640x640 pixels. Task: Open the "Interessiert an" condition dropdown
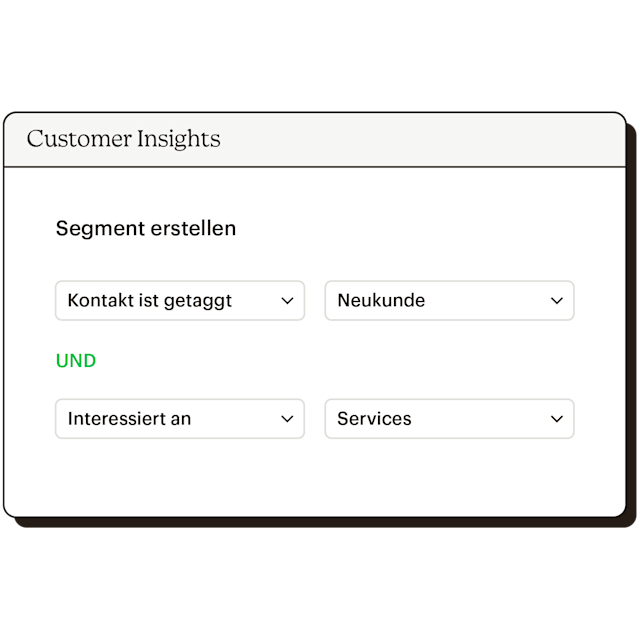pyautogui.click(x=180, y=419)
